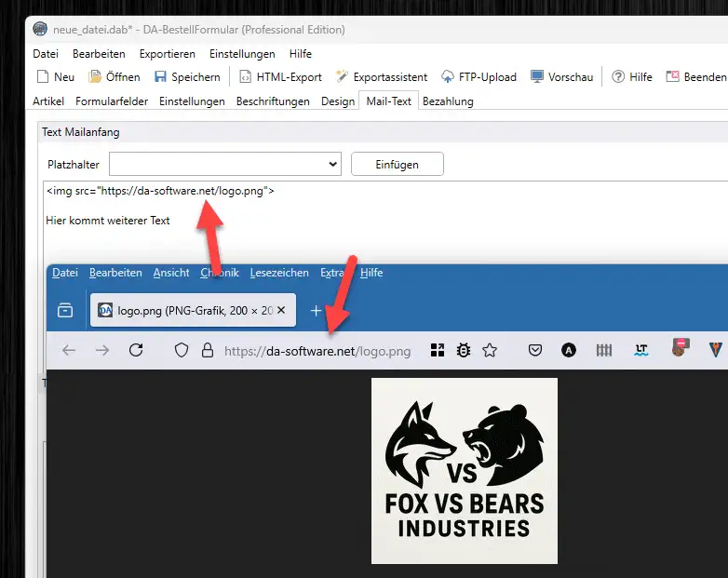Click the bug extension icon in address bar
This screenshot has height=578, width=728.
coord(464,350)
